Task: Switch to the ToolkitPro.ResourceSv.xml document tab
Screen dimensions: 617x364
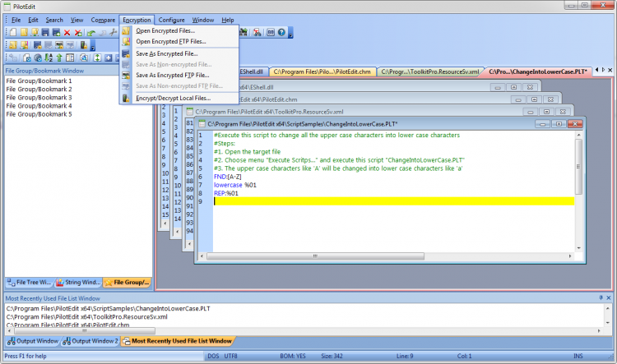Action: [430, 71]
